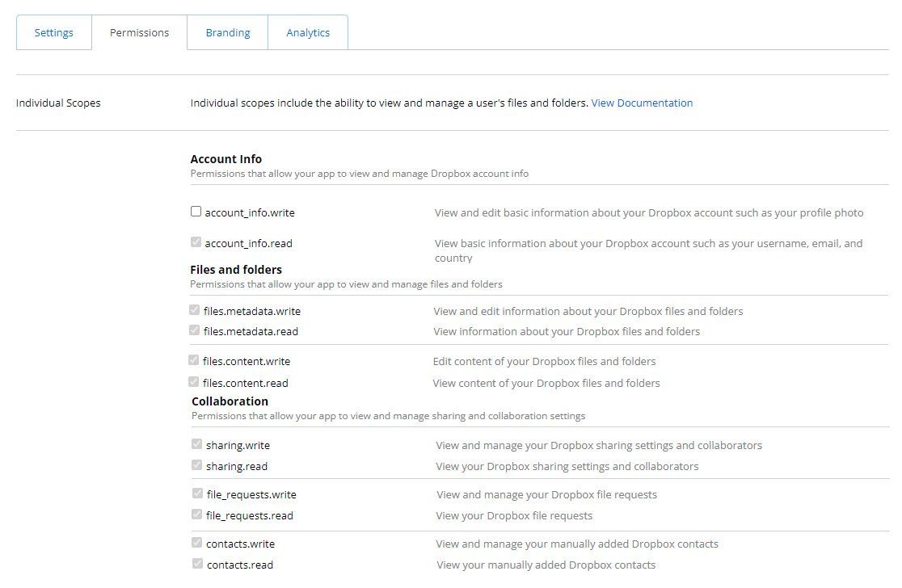Viewport: 902px width, 588px height.
Task: Enable the account_info.write checkbox
Action: 196,212
